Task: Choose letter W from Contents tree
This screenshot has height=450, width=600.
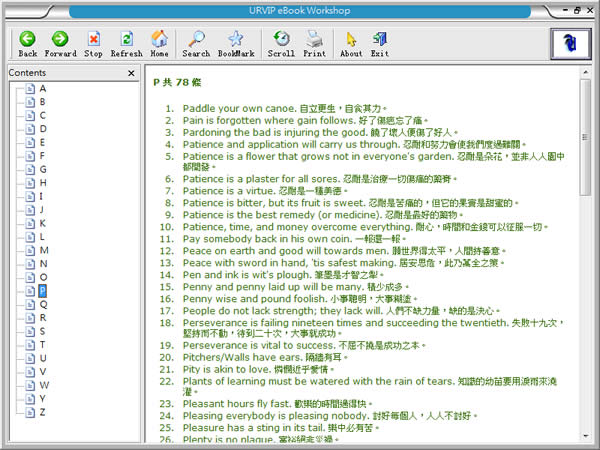Action: pyautogui.click(x=44, y=385)
